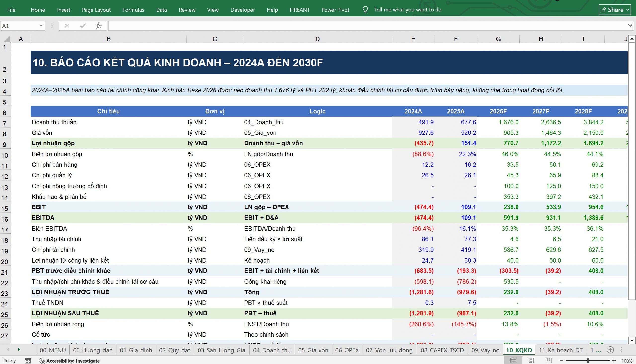Click the 100% zoom level
The image size is (636, 364).
(627, 361)
